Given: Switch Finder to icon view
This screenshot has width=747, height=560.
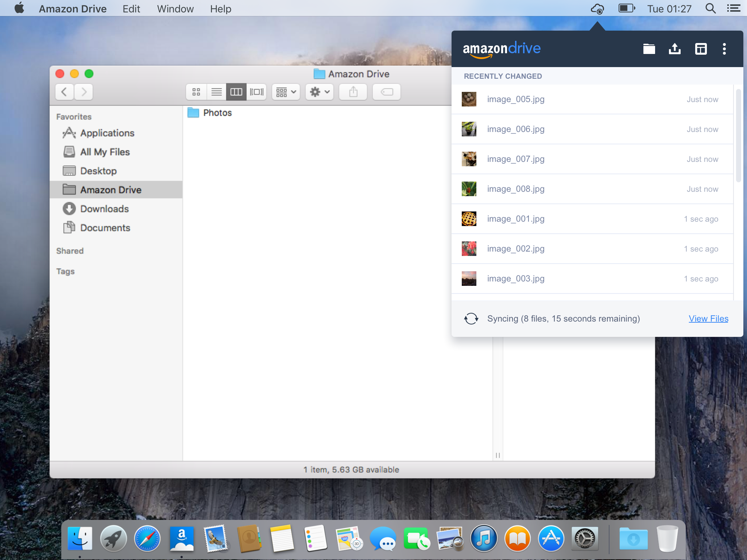Looking at the screenshot, I should (x=196, y=92).
